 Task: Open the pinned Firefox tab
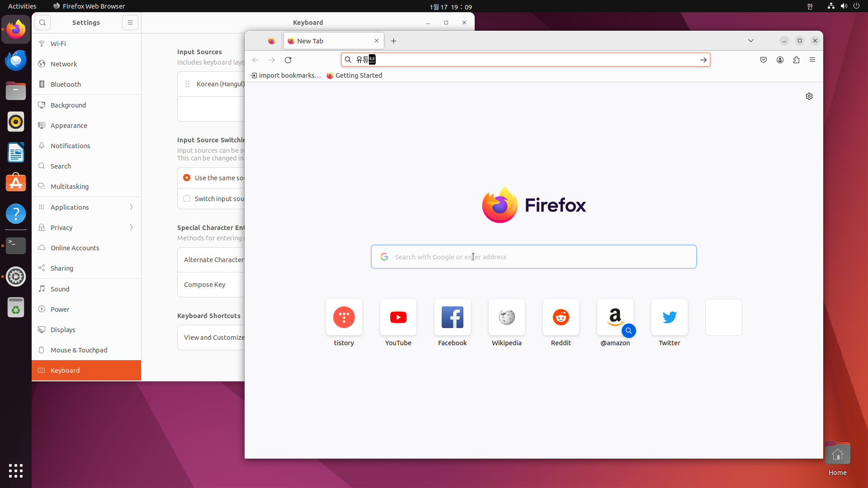coord(271,41)
